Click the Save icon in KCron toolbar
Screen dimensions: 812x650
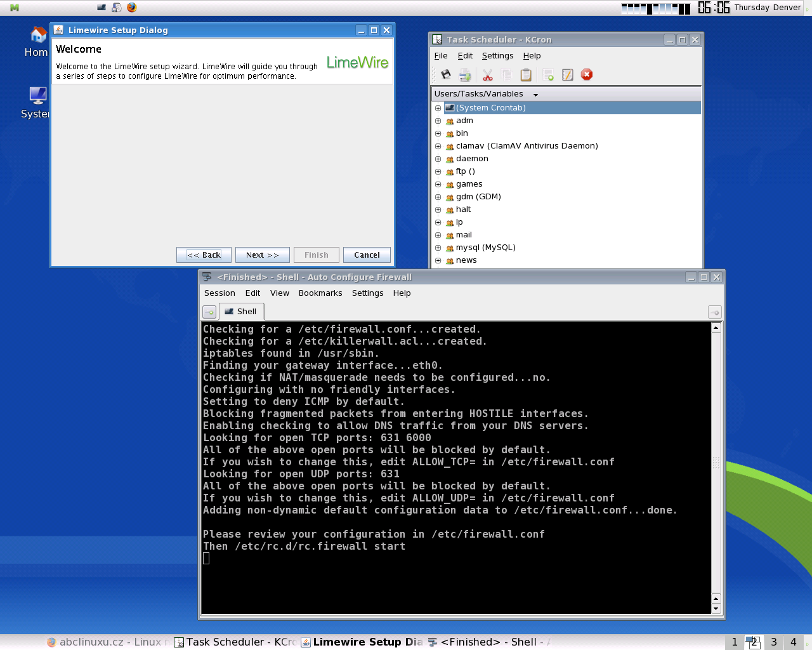pos(446,75)
